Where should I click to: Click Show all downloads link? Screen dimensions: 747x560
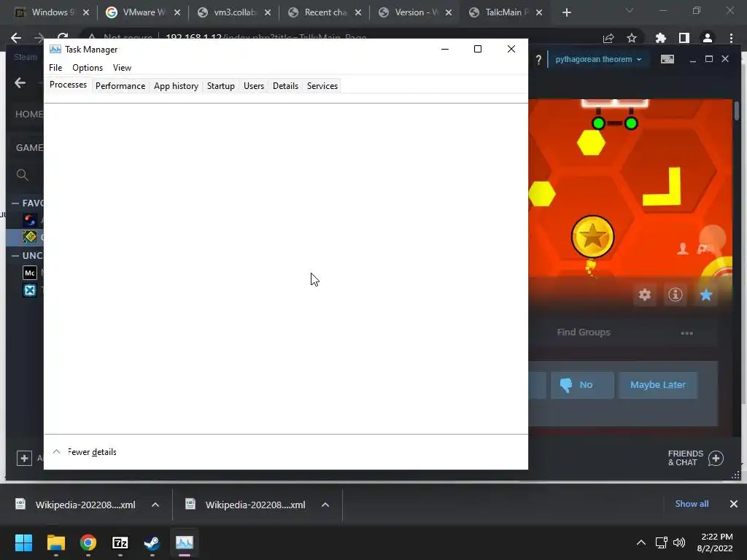click(692, 504)
